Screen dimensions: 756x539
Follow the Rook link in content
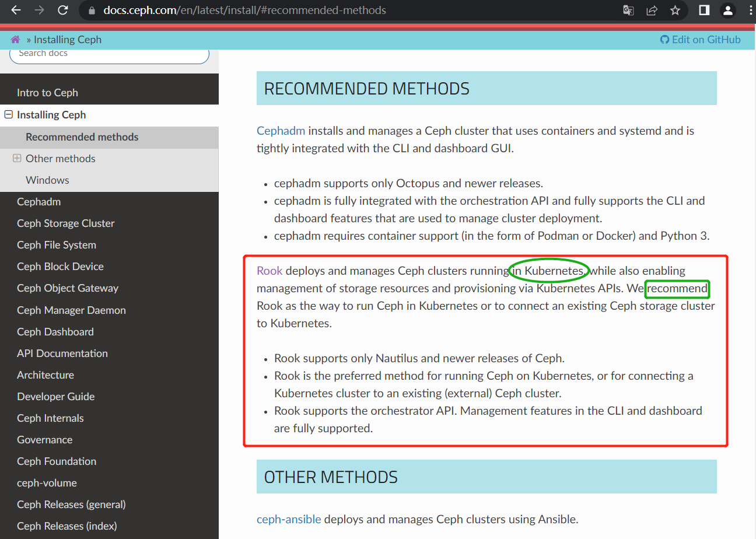(x=269, y=271)
